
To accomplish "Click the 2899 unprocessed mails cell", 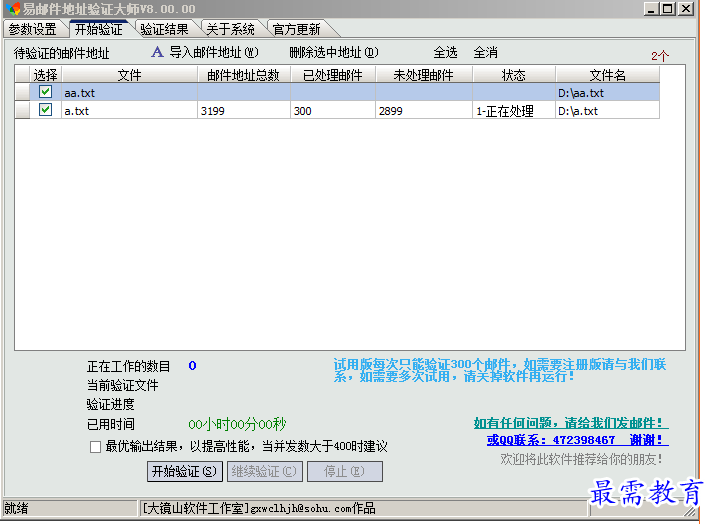I will pyautogui.click(x=424, y=110).
